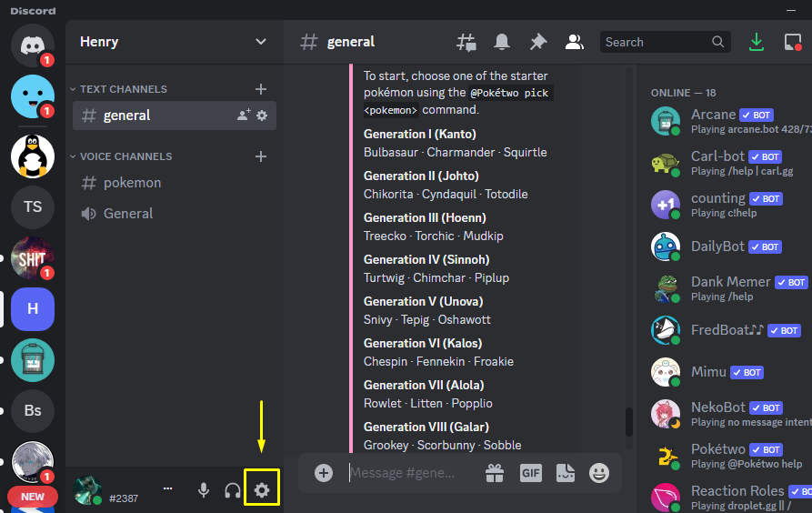Click the user avatar in bottom panel
The width and height of the screenshot is (812, 513).
(87, 490)
